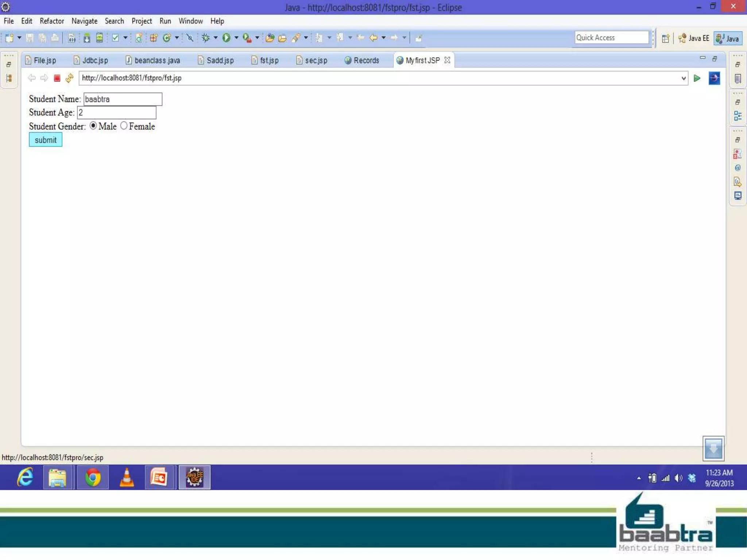The image size is (747, 560).
Task: Click the Open Perspective icon
Action: click(665, 38)
